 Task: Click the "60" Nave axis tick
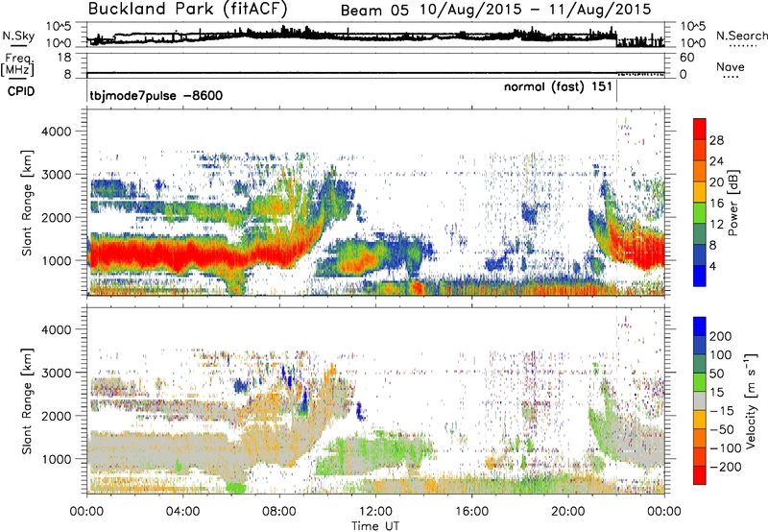click(687, 58)
